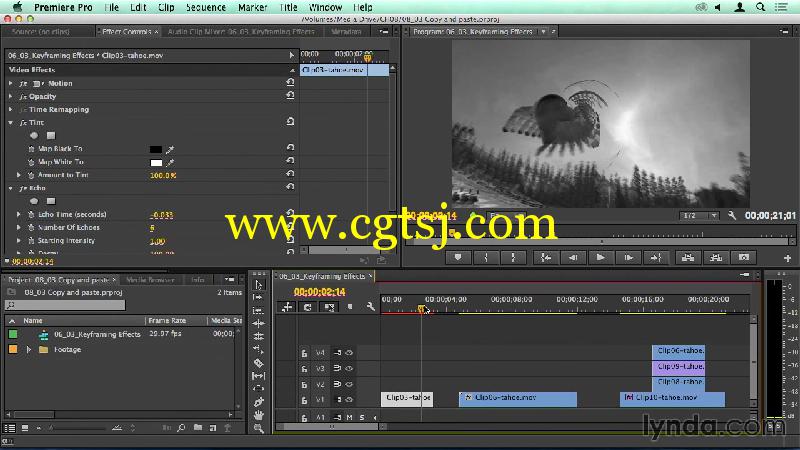
Task: Click Mark Out button in Program Monitor
Action: click(513, 258)
